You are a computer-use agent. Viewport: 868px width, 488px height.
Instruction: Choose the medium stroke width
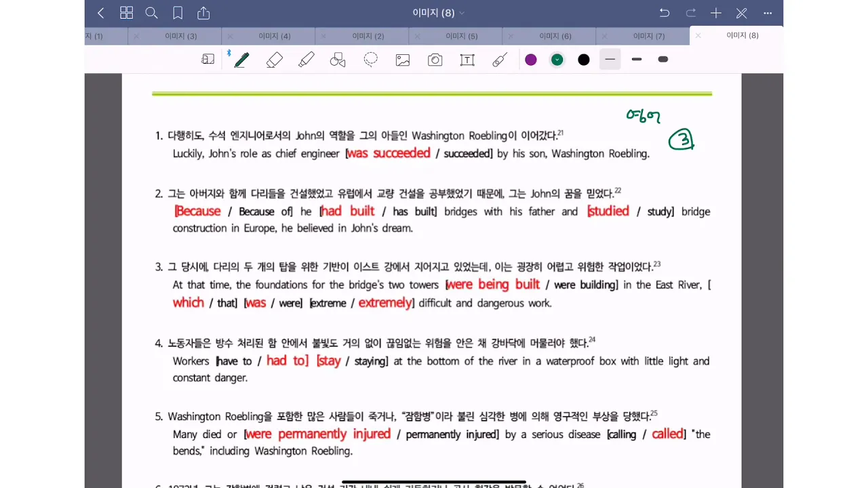637,60
